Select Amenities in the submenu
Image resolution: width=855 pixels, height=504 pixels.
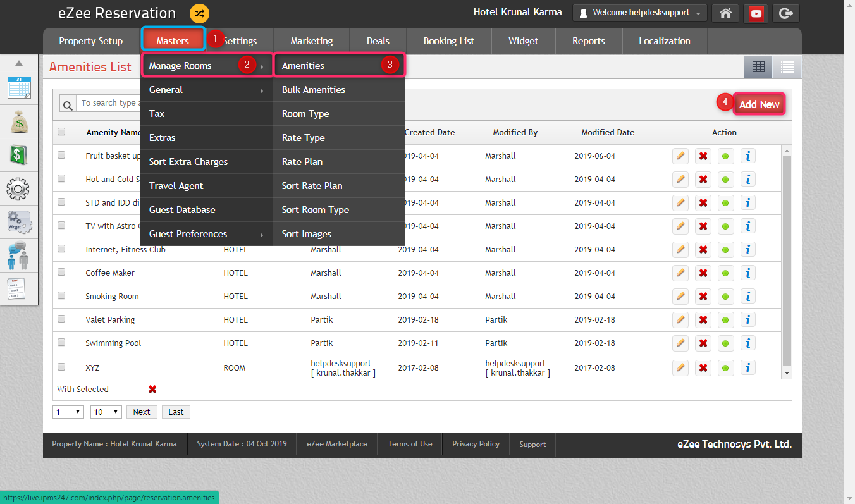click(339, 66)
